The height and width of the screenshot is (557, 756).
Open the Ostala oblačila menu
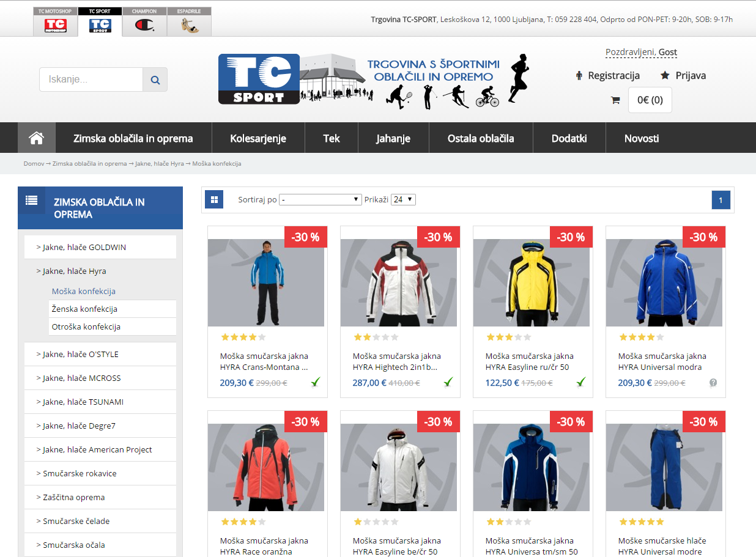[x=481, y=138]
